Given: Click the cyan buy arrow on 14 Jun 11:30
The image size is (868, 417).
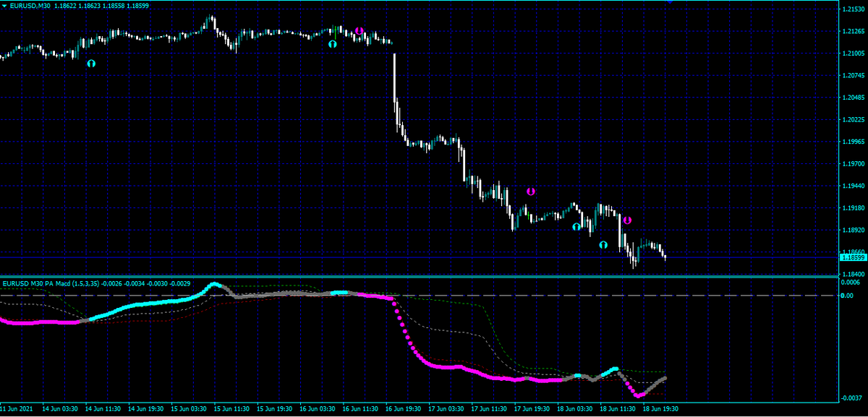Looking at the screenshot, I should pyautogui.click(x=91, y=64).
